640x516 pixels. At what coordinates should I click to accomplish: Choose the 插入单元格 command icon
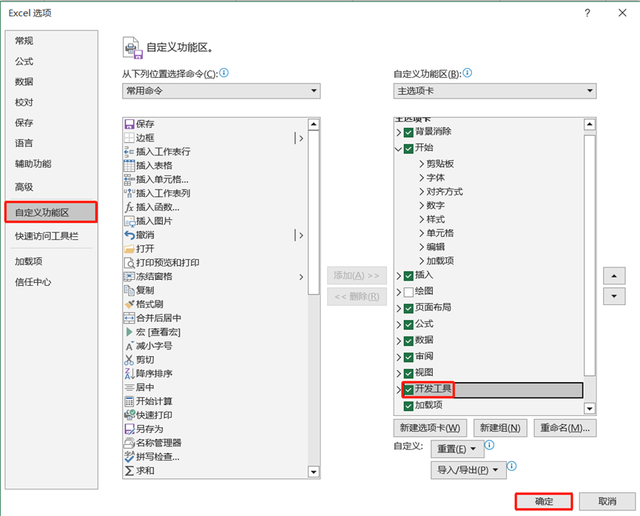pos(129,180)
